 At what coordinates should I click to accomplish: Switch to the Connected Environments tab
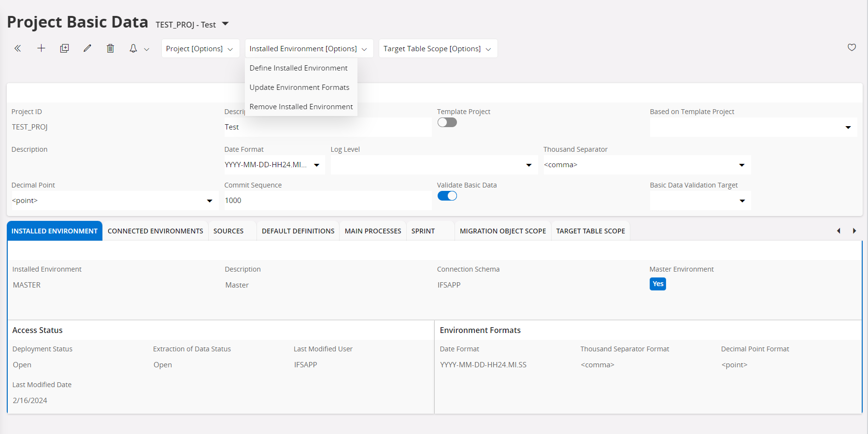pyautogui.click(x=155, y=231)
